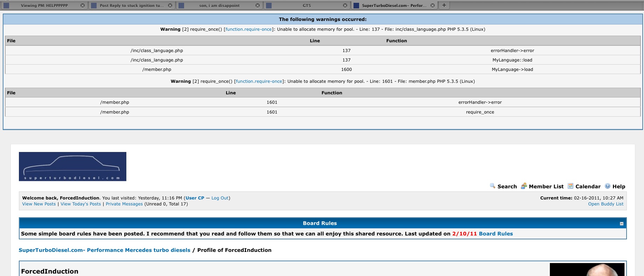This screenshot has width=644, height=276.
Task: Close the 'Post Reply to stuck ignition' tab
Action: click(170, 6)
